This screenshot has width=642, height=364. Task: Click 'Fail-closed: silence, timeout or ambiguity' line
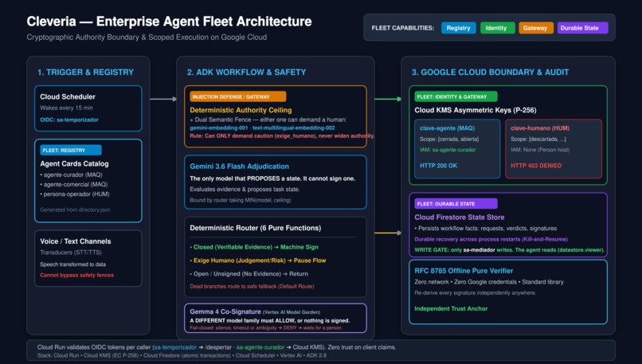click(266, 328)
